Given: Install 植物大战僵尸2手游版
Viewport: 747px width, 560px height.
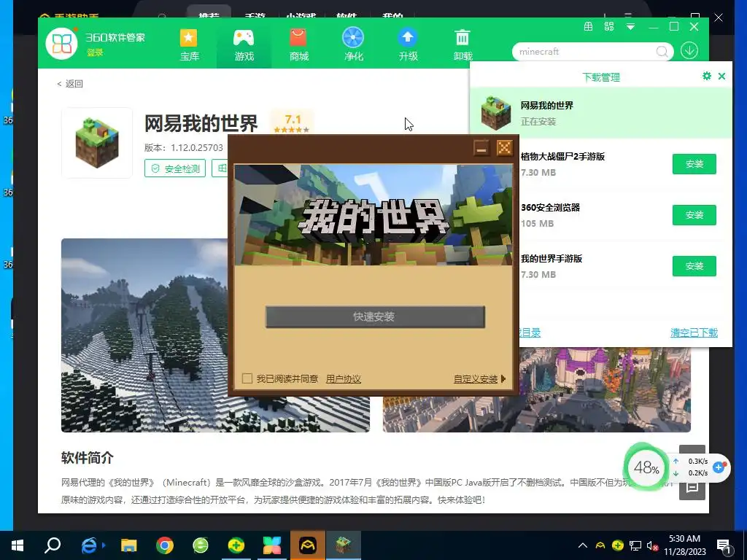Looking at the screenshot, I should click(694, 164).
